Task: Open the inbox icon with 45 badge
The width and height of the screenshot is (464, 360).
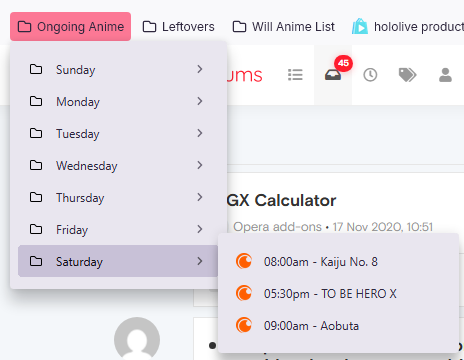Action: 333,75
